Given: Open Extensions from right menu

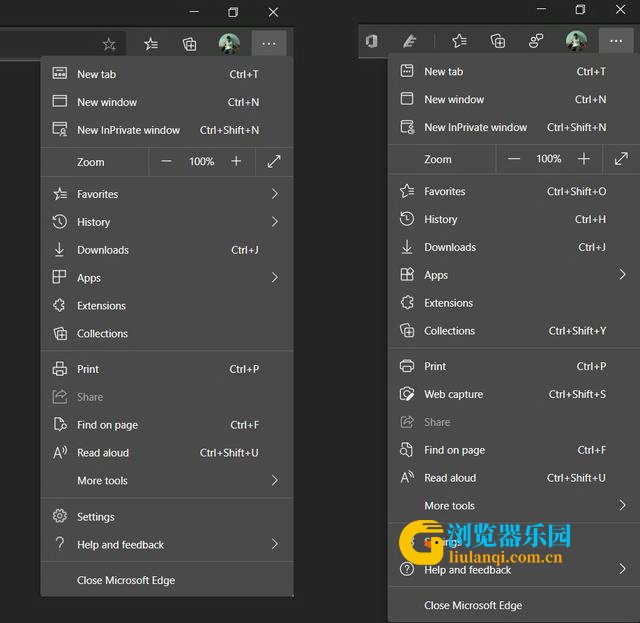Looking at the screenshot, I should [514, 303].
